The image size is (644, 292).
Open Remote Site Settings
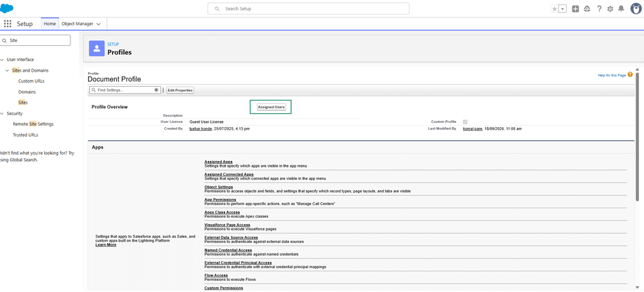point(33,124)
